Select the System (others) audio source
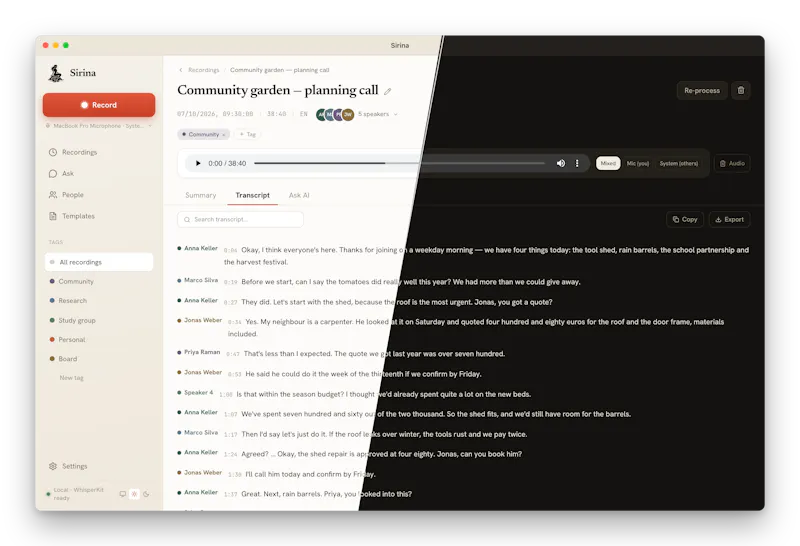This screenshot has width=800, height=546. 679,163
